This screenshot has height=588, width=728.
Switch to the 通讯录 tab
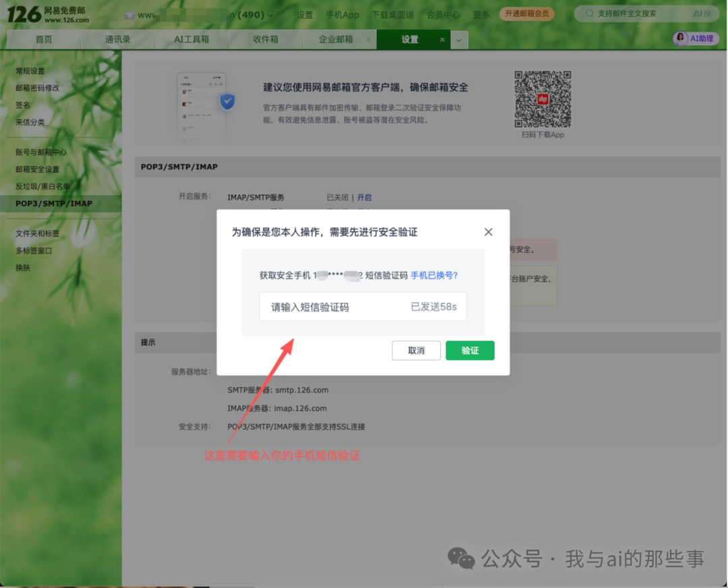tap(117, 40)
